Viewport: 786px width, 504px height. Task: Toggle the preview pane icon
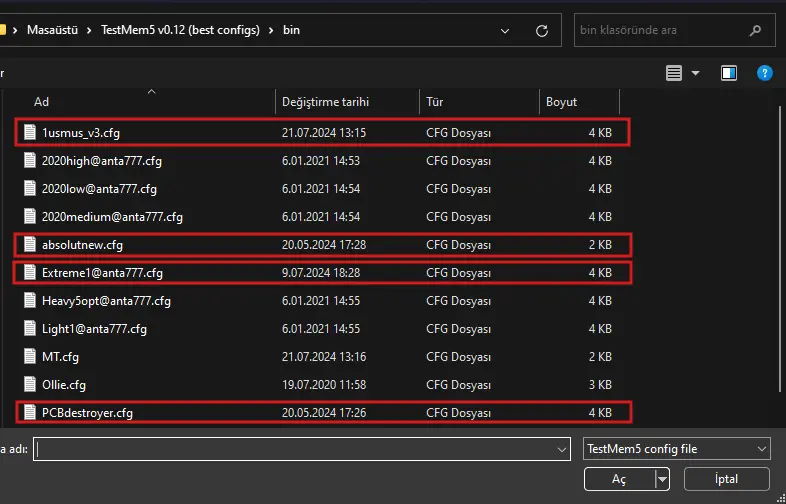tap(728, 73)
